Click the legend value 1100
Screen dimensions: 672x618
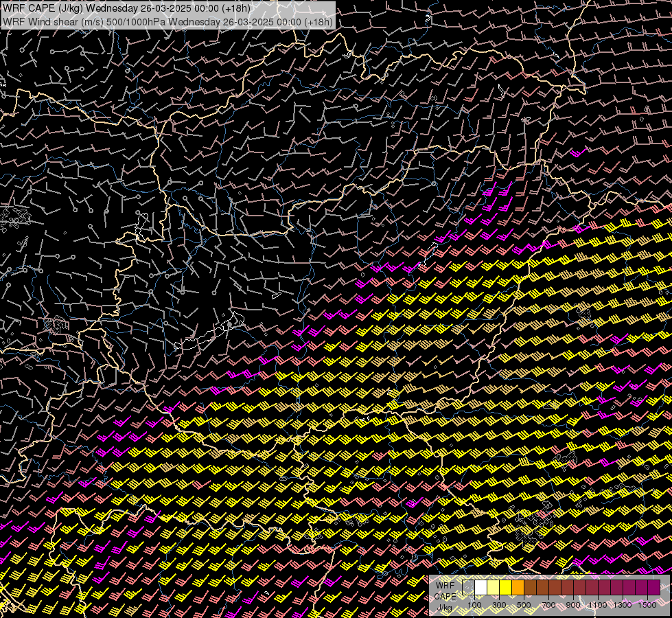tap(598, 605)
